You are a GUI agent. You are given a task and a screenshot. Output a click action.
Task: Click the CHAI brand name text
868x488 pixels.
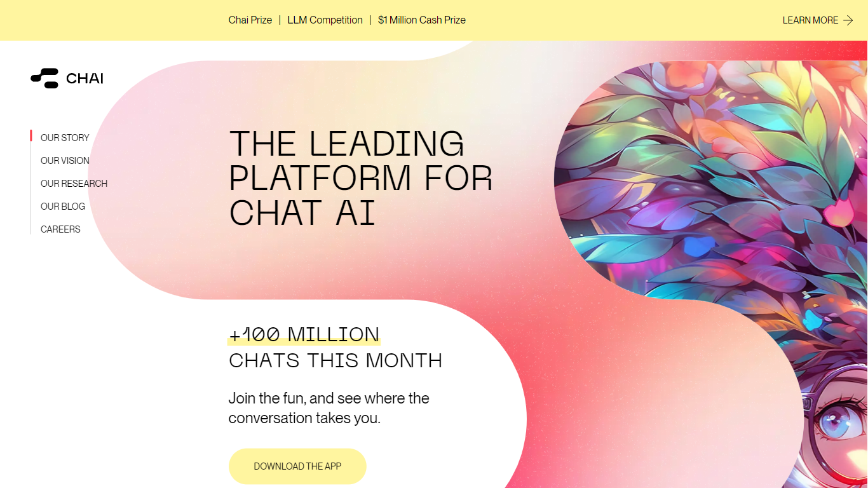(85, 79)
